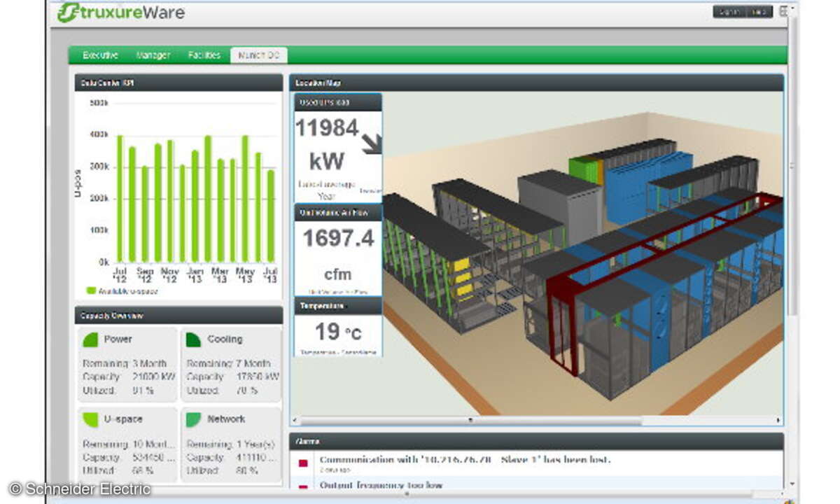Select the Network card title
840x504 pixels.
point(226,419)
